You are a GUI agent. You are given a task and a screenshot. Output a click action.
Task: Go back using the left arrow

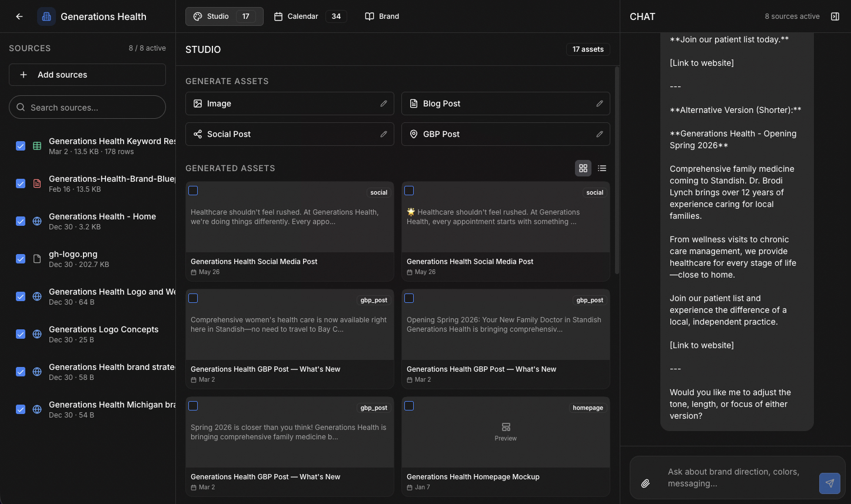[19, 16]
